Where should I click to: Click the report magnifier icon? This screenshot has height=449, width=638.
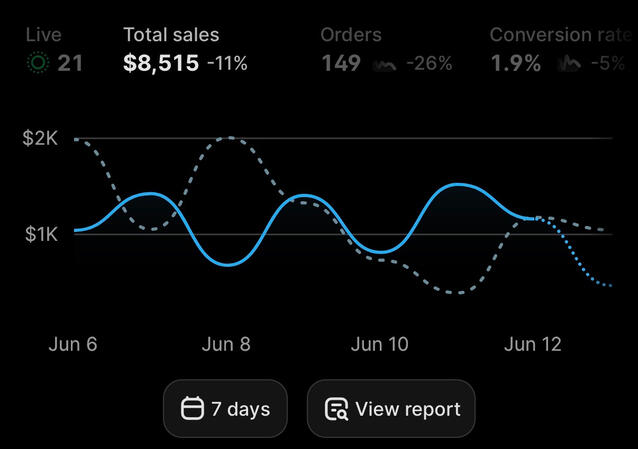point(336,409)
